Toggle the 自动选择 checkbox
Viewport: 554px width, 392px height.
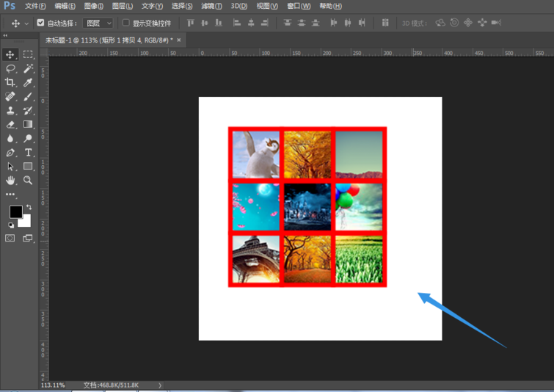pyautogui.click(x=41, y=23)
